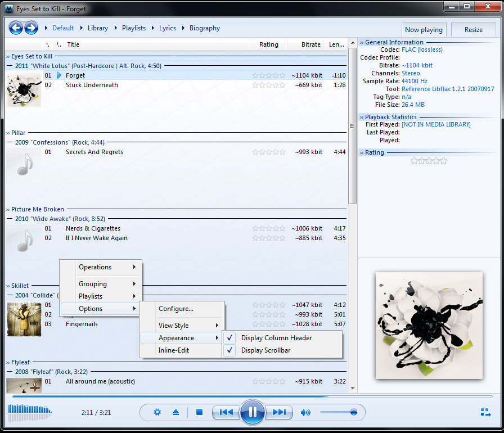Screen dimensions: 504x433
Task: Click the eject/open file icon
Action: [x=175, y=412]
